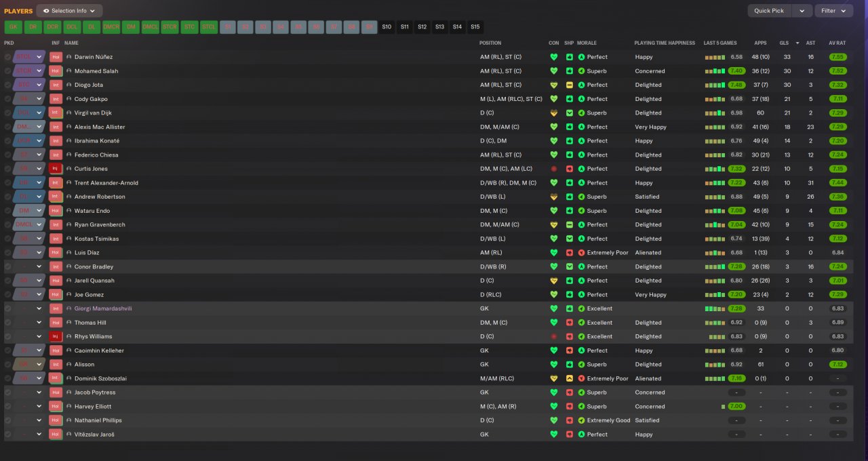Viewport: 868px width, 461px height.
Task: Click the match sharpness icon for Mohamed Salah
Action: point(570,71)
